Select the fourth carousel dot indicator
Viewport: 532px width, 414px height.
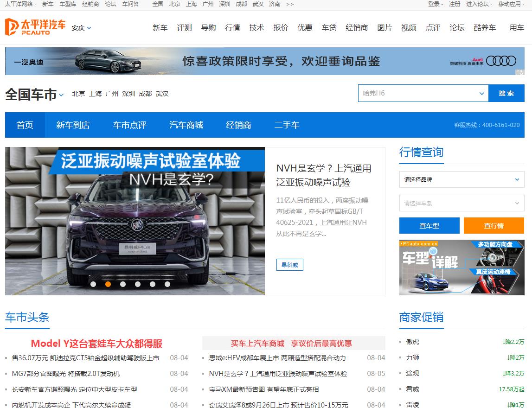(x=138, y=284)
